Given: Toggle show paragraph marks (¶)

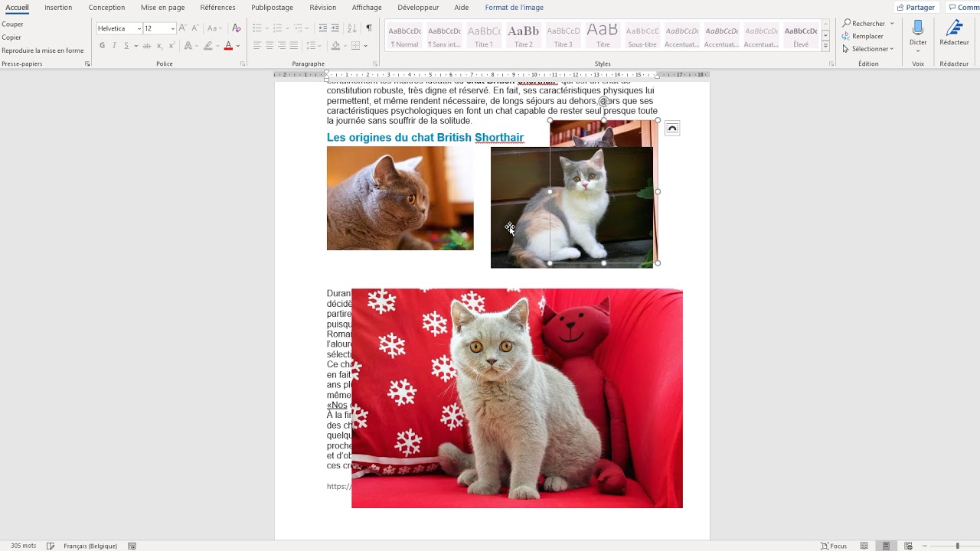Looking at the screenshot, I should click(x=369, y=28).
